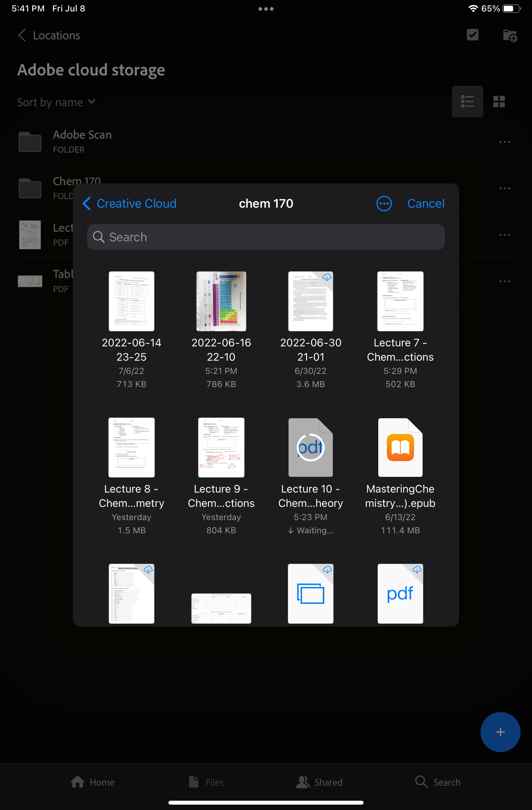Select the cloud file with stacked windows icon
The width and height of the screenshot is (532, 810).
(311, 594)
